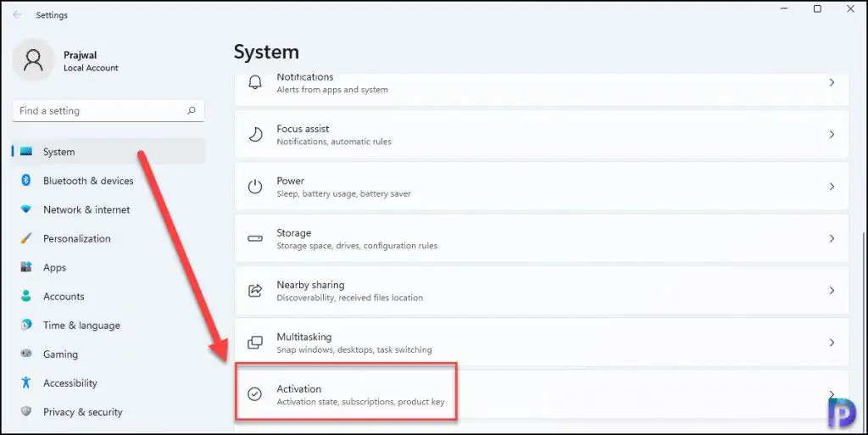The image size is (868, 435).
Task: Click the Prajwal Local Account profile
Action: pyautogui.click(x=68, y=61)
